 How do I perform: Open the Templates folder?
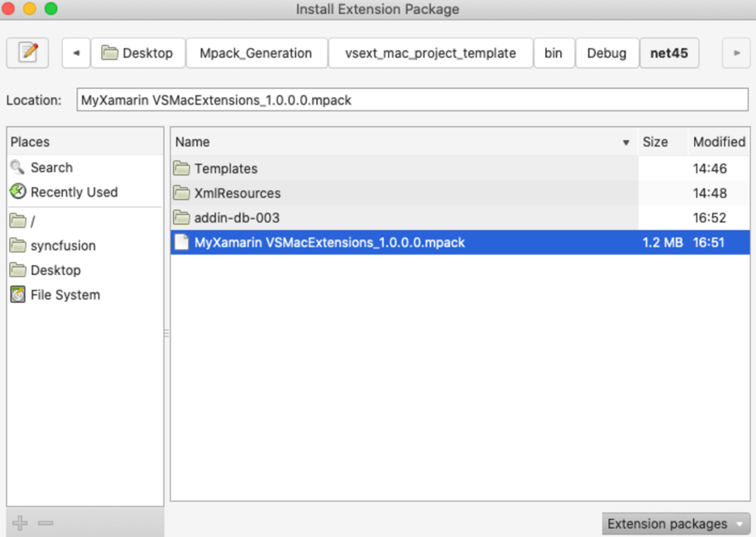click(x=226, y=169)
